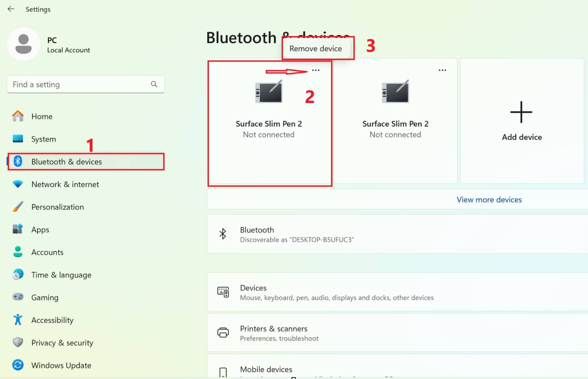Click the Bluetooth sidebar icon
The height and width of the screenshot is (379, 588).
click(18, 162)
